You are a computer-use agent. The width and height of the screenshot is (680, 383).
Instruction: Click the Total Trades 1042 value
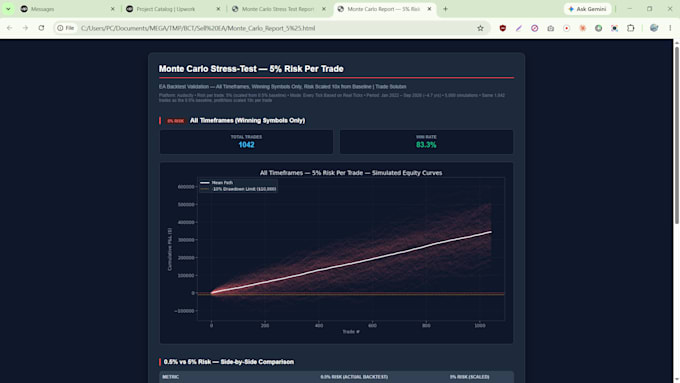point(246,145)
